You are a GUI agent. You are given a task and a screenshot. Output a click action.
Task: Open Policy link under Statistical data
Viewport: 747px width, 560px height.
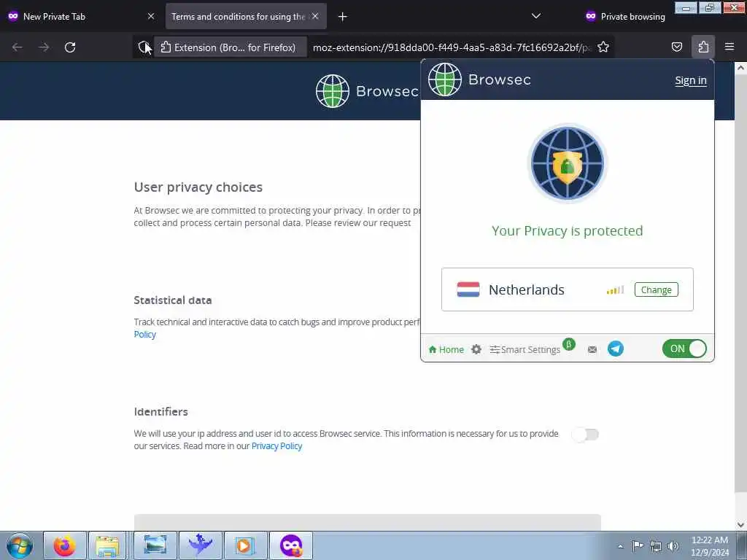pos(145,334)
